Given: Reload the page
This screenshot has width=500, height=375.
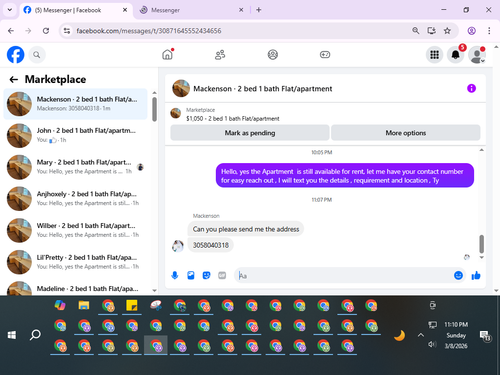Looking at the screenshot, I should click(x=46, y=31).
